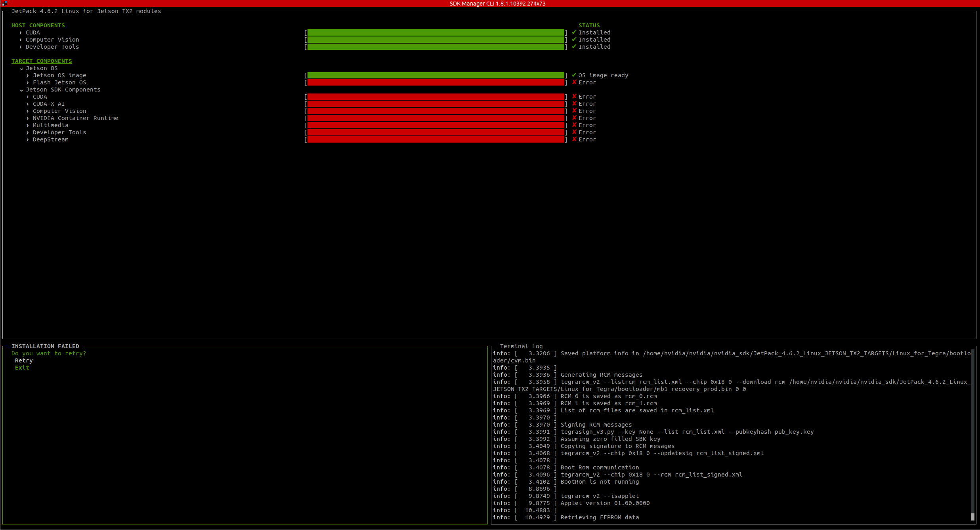Choose Retry to restart the installation
This screenshot has width=980, height=530.
[x=23, y=360]
